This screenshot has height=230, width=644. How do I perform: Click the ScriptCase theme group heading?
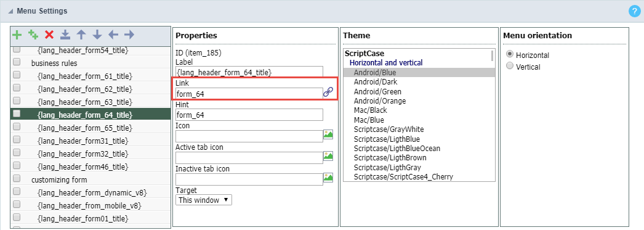click(364, 54)
